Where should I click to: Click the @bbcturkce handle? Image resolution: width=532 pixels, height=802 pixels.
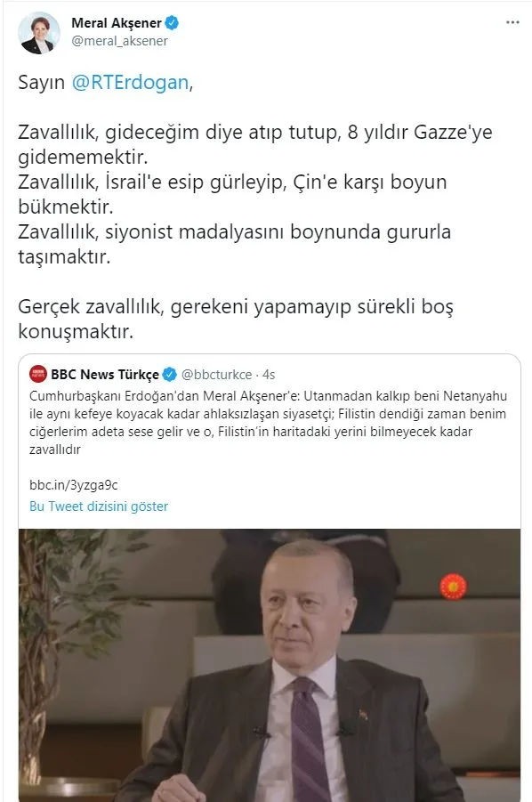coord(217,375)
